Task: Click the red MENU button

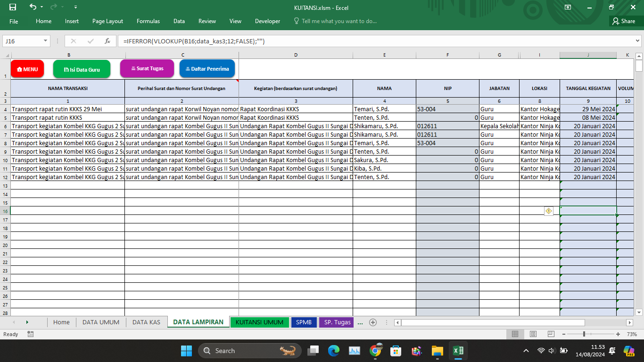Action: click(x=27, y=69)
